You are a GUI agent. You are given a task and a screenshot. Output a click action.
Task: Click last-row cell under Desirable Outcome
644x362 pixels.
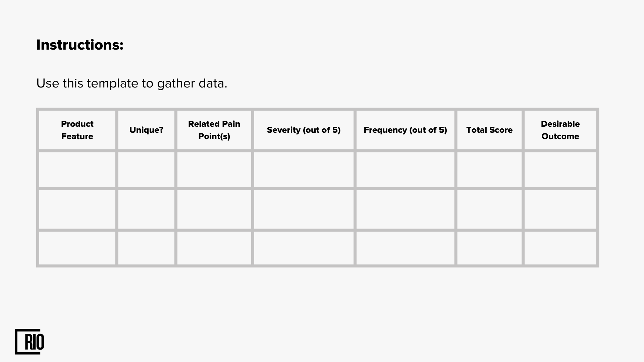560,248
